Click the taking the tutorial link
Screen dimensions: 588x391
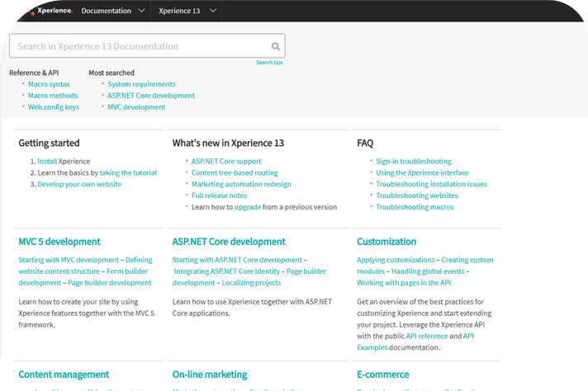point(128,172)
